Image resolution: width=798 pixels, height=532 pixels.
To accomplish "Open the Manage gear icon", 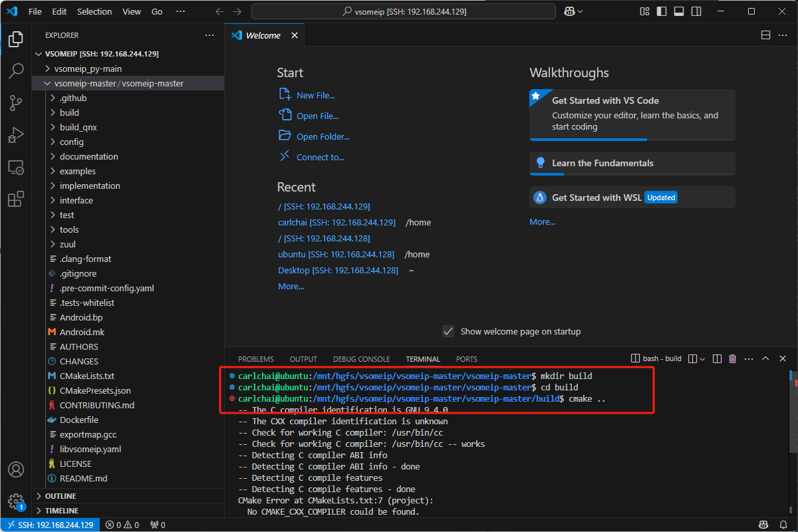I will [16, 501].
